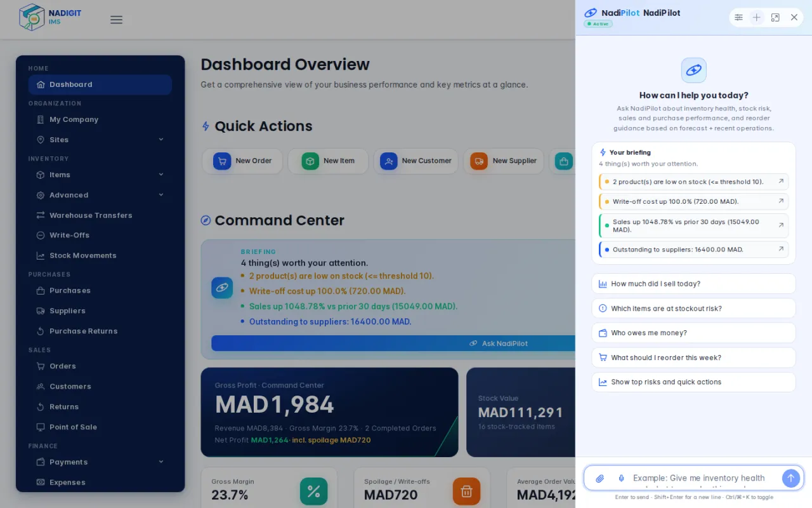The width and height of the screenshot is (812, 508).
Task: Click the microphone voice input icon
Action: click(621, 478)
